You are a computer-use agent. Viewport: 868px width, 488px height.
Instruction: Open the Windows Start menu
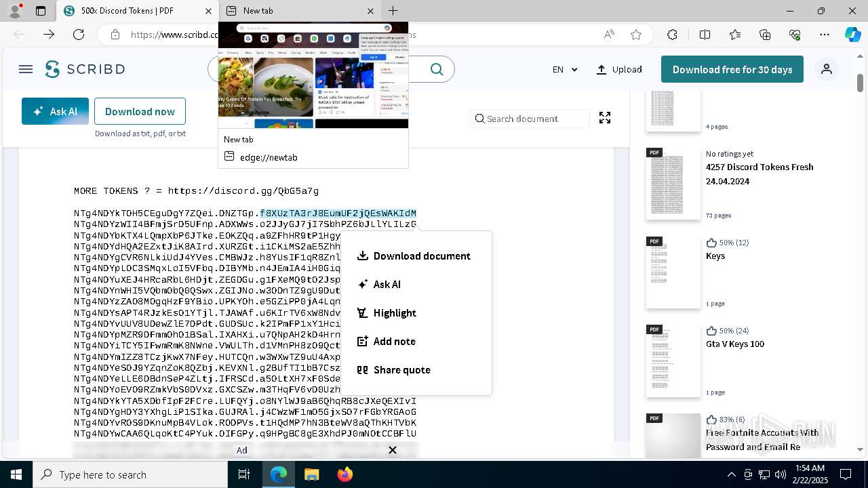tap(16, 474)
